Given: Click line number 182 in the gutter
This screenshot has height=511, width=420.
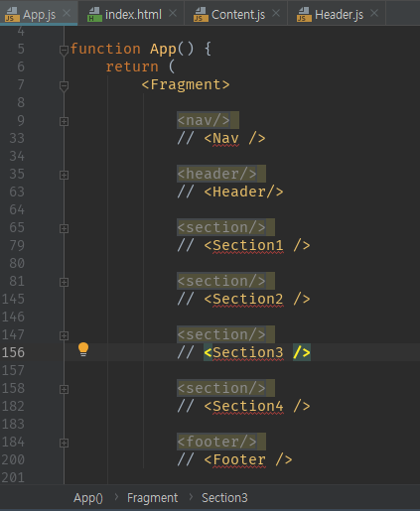Looking at the screenshot, I should [x=13, y=406].
